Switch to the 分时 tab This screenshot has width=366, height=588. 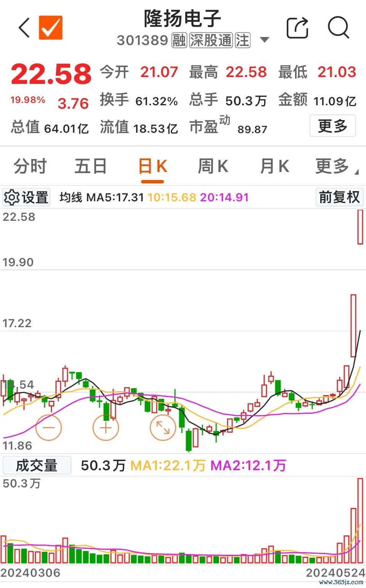coord(30,166)
